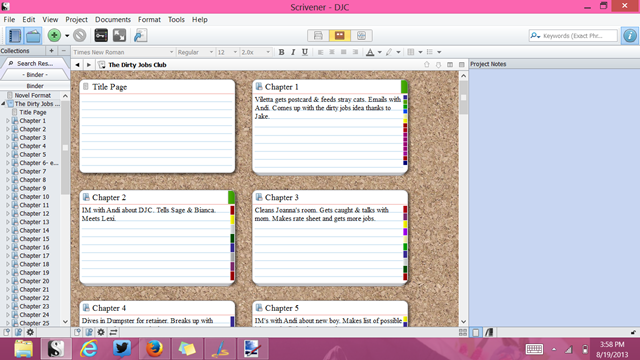Select the Chapter 3 index card
Viewport: 640px width, 360px height.
coord(330,237)
